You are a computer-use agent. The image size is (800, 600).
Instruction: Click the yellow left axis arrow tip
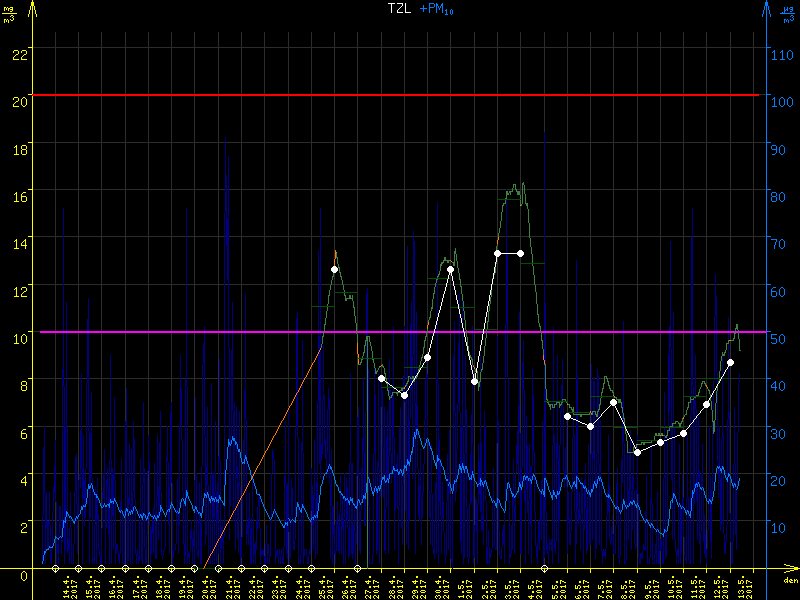click(33, 6)
